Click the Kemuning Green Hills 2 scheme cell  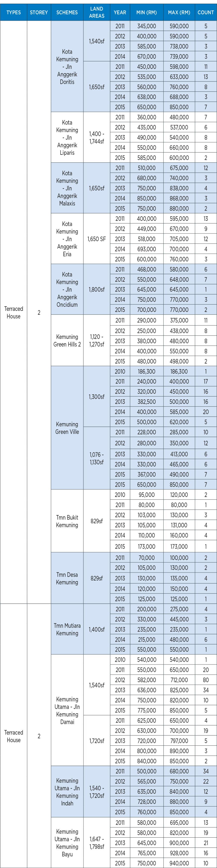coord(67,340)
